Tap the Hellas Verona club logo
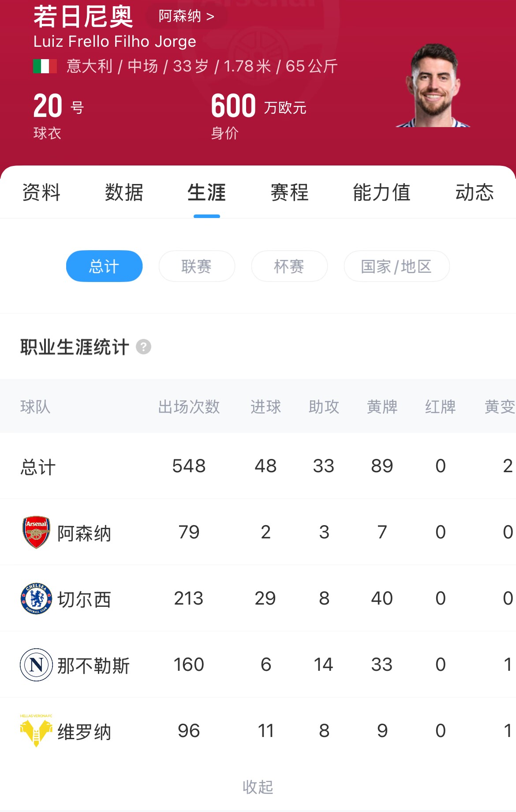Screen dimensions: 516x812 36,731
